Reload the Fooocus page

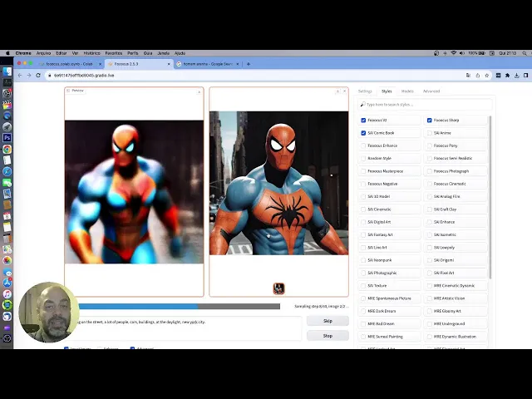click(x=38, y=76)
